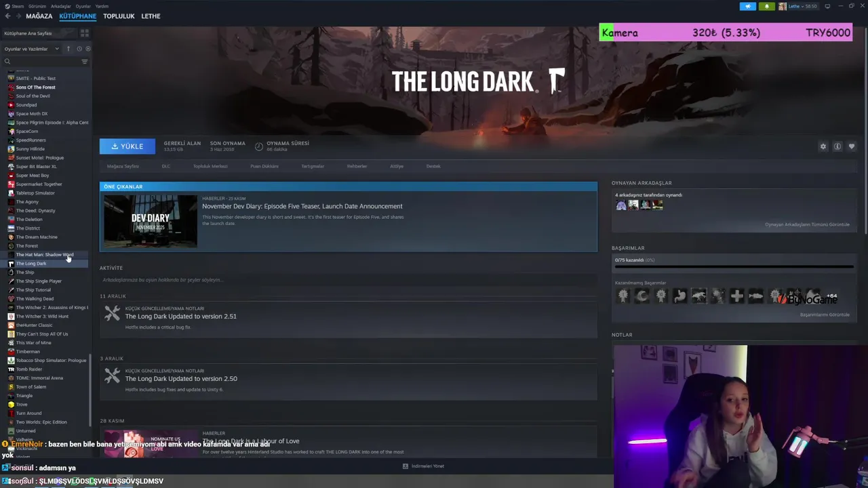Click the downloads manager icon at bottom
This screenshot has width=868, height=488.
[406, 466]
